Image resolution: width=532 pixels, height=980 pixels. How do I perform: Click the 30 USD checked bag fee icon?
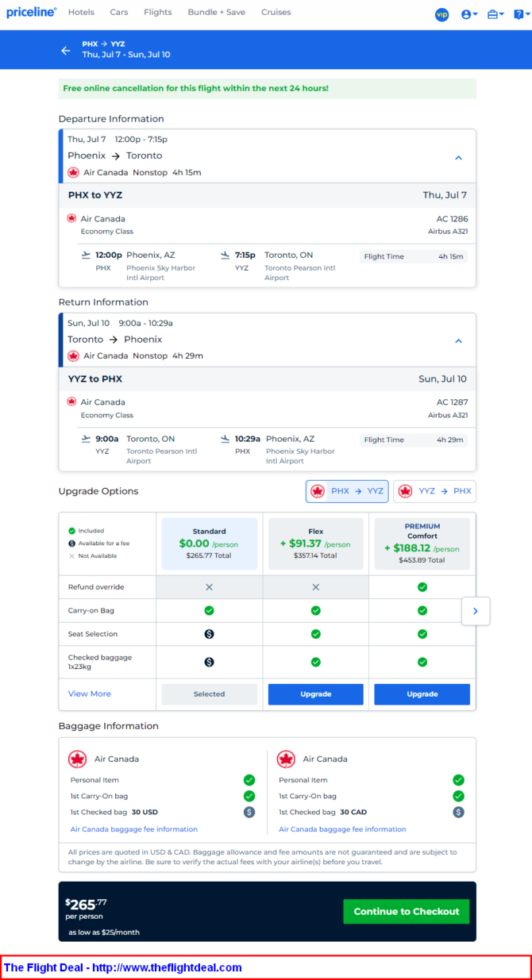click(249, 812)
